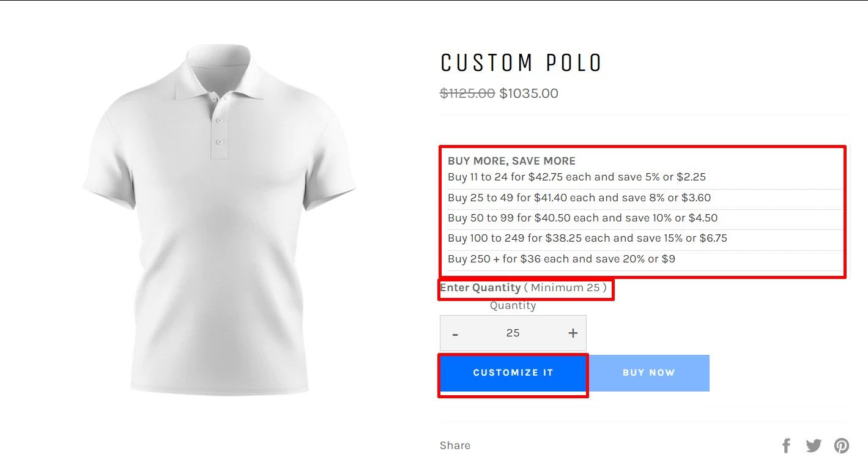Viewport: 868px width, 468px height.
Task: Increase quantity with the plus button
Action: pos(573,333)
